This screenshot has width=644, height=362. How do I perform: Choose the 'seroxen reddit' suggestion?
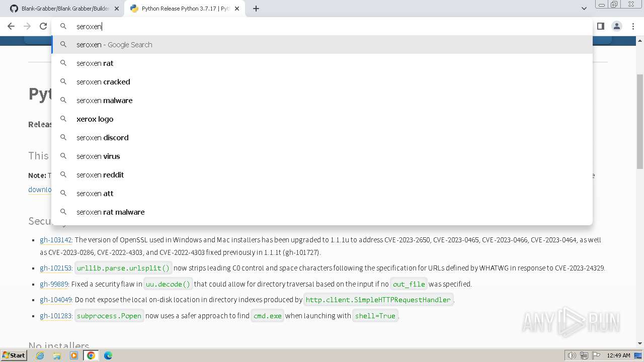(x=322, y=175)
